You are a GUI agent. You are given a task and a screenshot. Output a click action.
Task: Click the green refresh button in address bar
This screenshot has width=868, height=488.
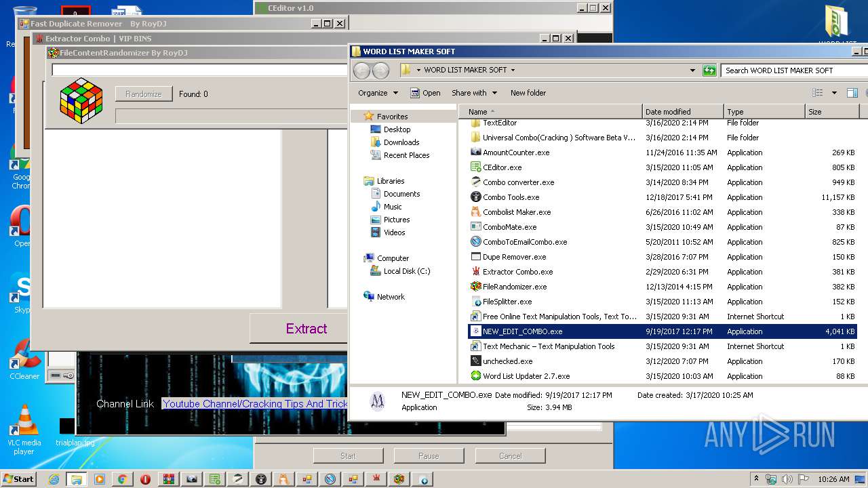[x=709, y=70]
